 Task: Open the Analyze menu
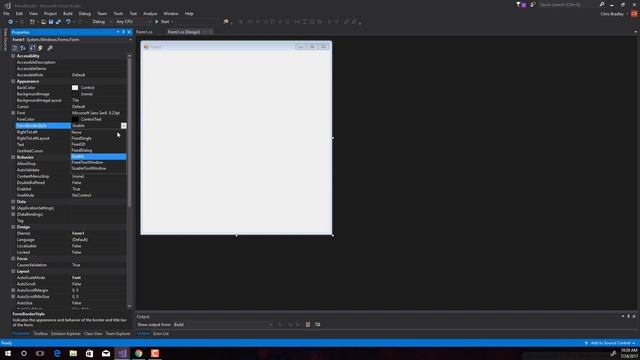(150, 13)
